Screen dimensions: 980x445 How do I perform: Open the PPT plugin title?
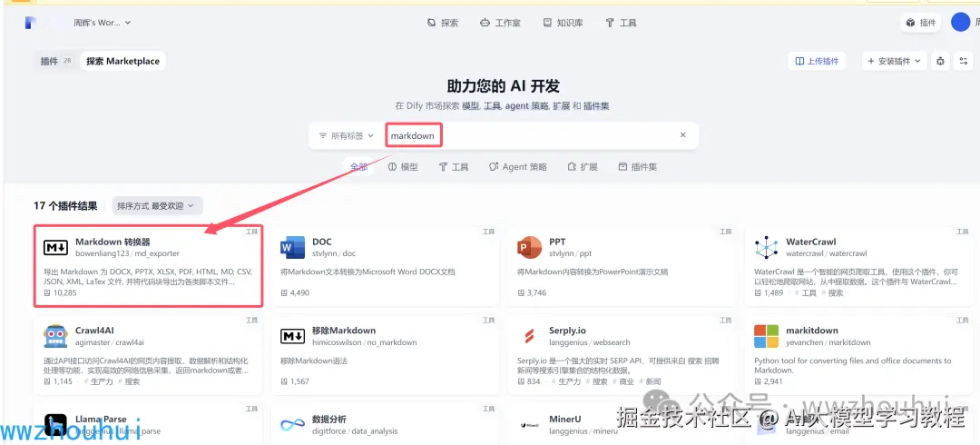point(557,242)
